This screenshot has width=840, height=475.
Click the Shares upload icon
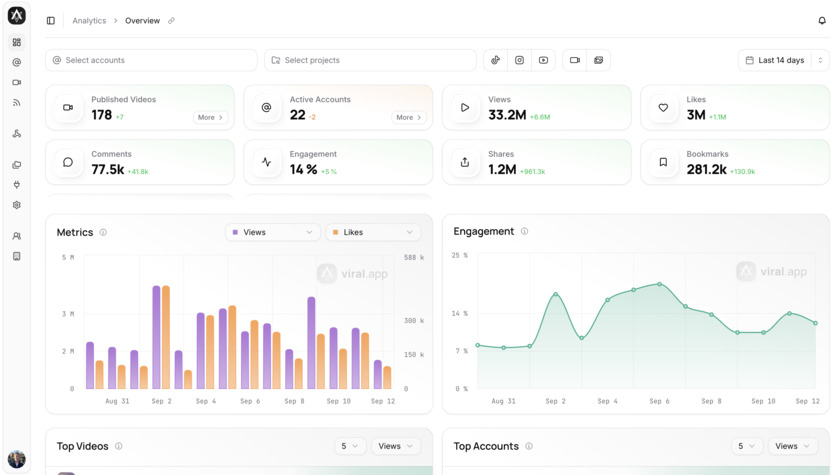tap(465, 162)
